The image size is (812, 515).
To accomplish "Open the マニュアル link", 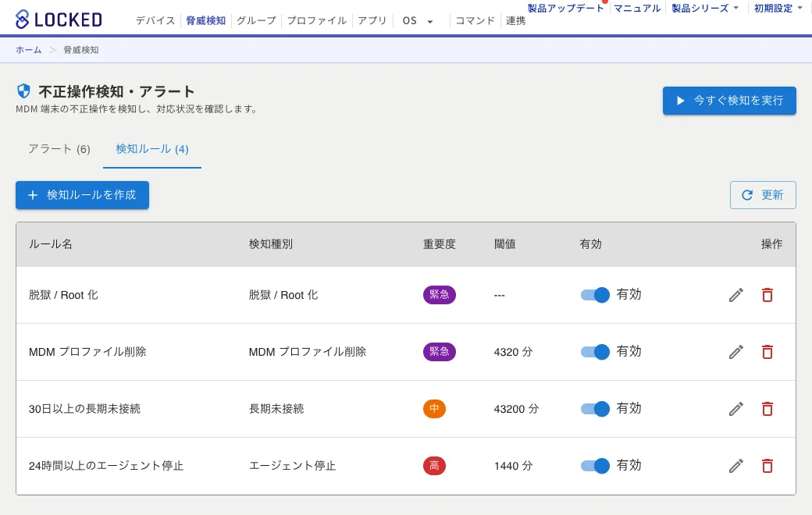I will point(637,9).
